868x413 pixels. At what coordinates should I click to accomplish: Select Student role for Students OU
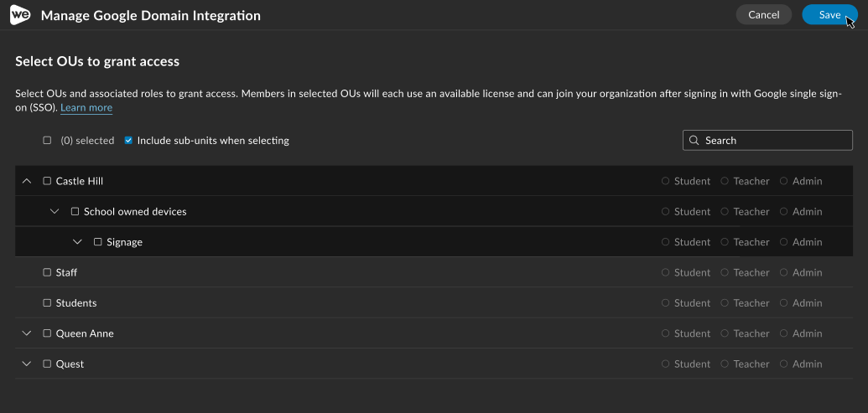[x=665, y=302]
